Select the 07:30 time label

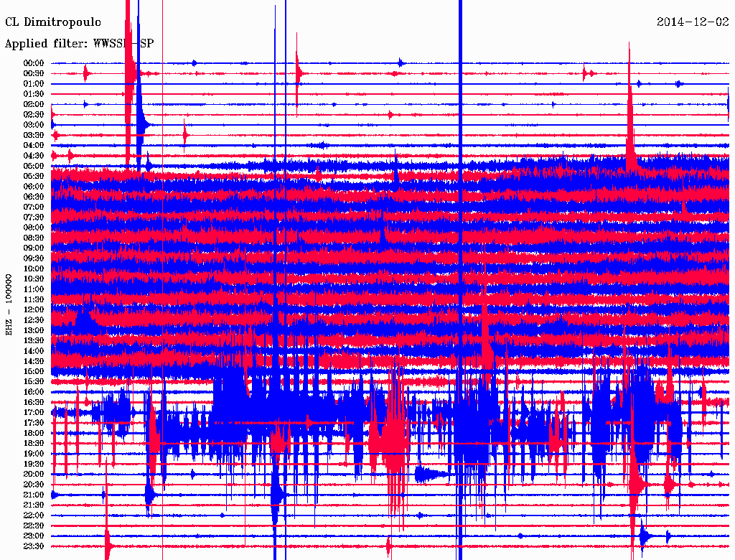coord(34,217)
